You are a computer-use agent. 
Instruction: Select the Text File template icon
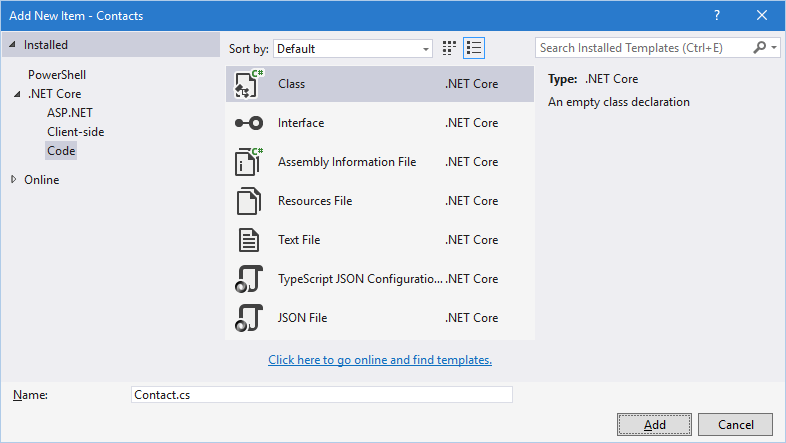[x=248, y=240]
